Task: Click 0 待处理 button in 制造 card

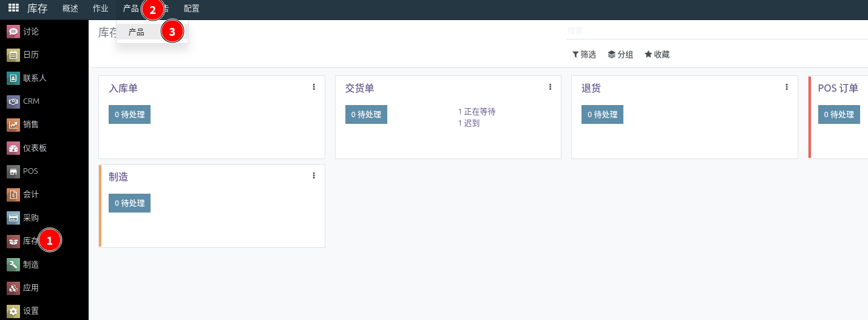Action: coord(129,203)
